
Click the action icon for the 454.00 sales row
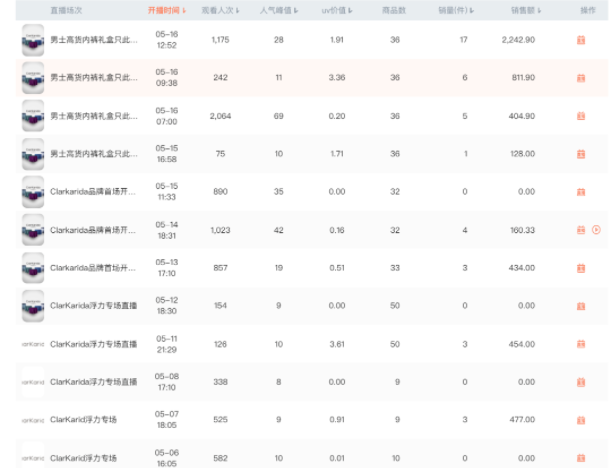coord(580,344)
